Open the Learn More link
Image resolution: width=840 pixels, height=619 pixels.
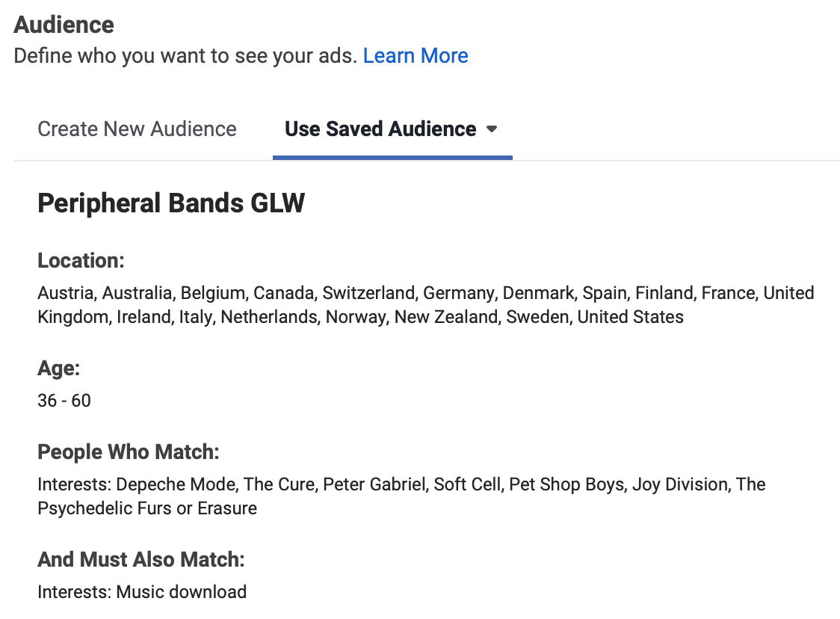416,56
